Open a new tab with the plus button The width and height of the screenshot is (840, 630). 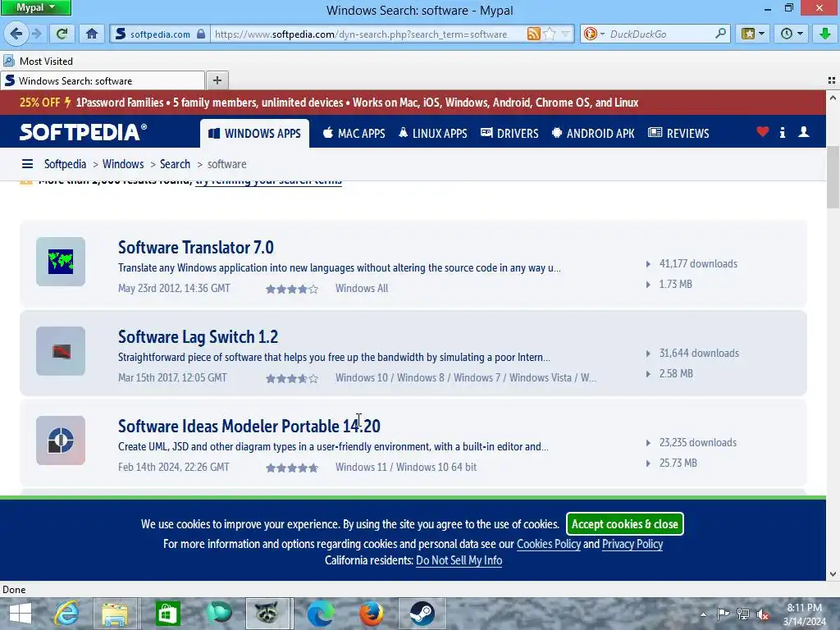[217, 80]
